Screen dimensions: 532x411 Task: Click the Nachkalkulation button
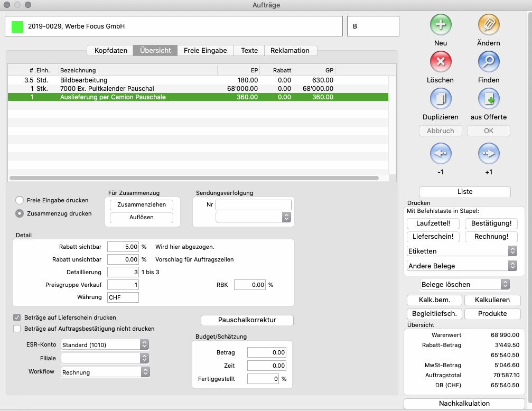pyautogui.click(x=464, y=403)
